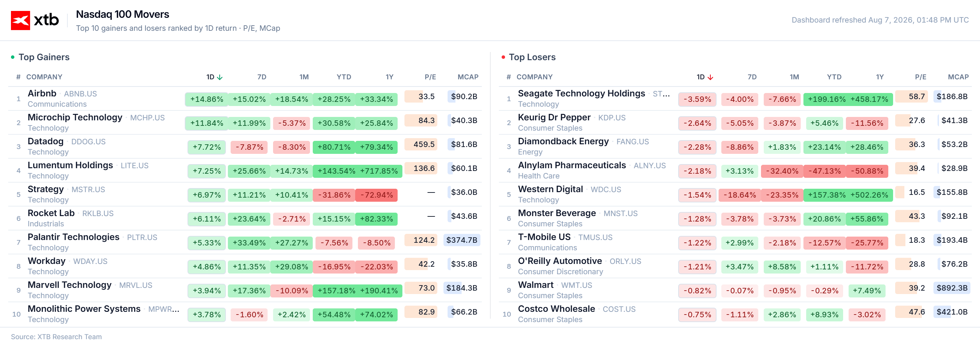Click Lumentum's +717.85% 1Y return cell
The width and height of the screenshot is (980, 346).
tap(378, 171)
